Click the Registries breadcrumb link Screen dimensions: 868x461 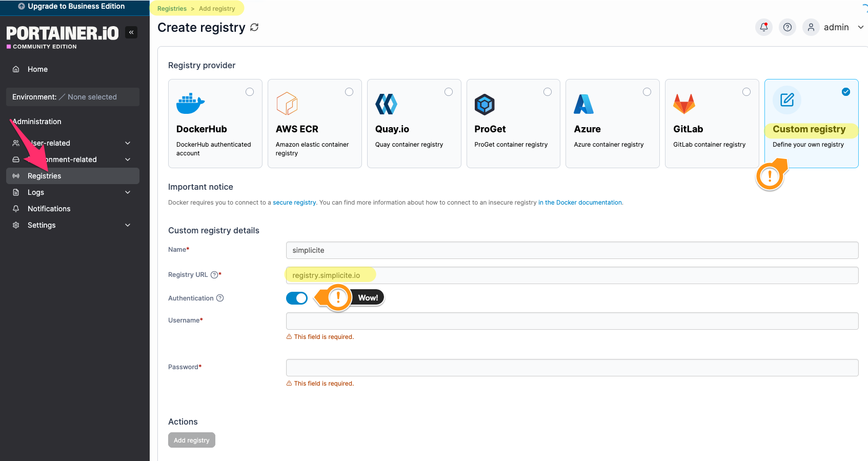[172, 9]
